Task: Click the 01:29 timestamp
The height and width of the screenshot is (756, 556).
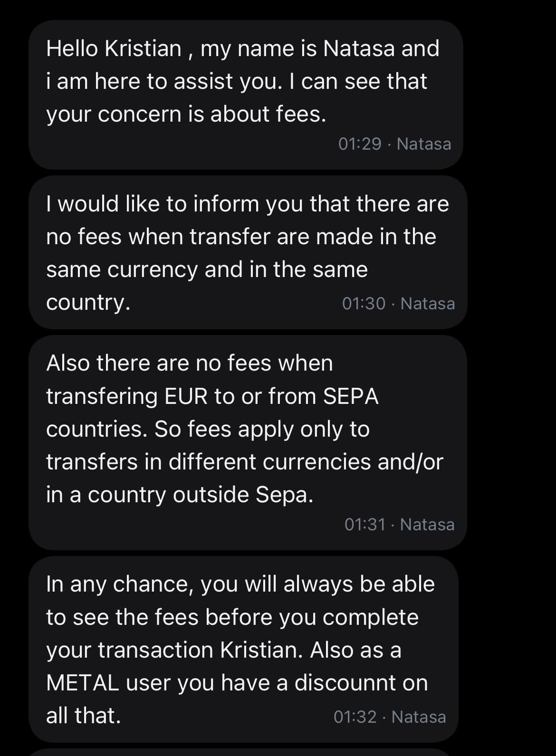Action: (360, 144)
